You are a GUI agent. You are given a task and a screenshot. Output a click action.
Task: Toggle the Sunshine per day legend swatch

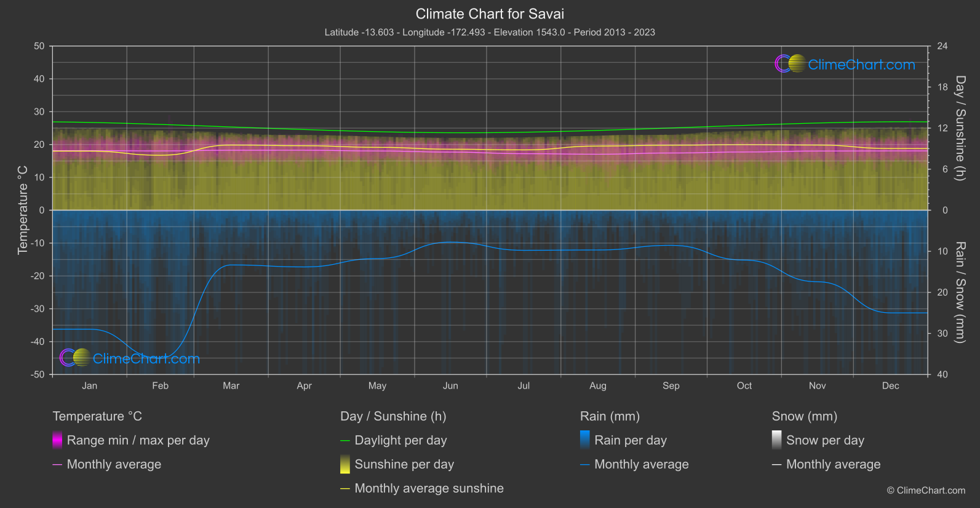point(345,464)
